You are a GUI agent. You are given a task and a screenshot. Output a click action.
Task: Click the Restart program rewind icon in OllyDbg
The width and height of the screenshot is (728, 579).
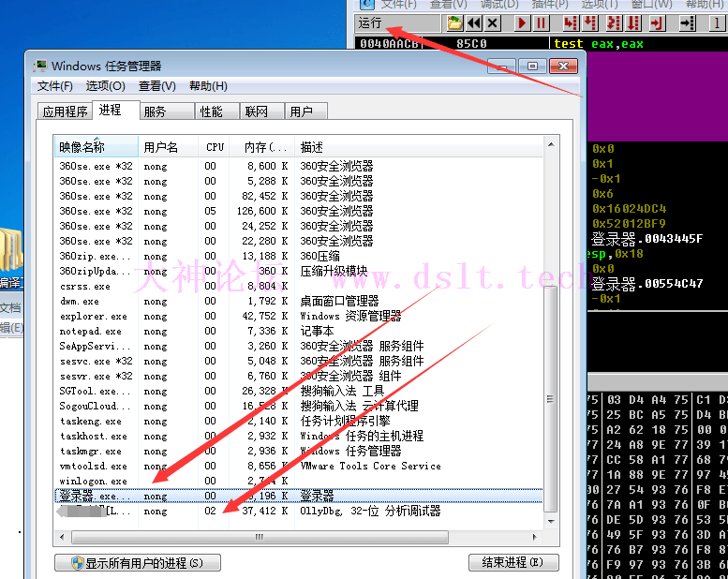473,22
